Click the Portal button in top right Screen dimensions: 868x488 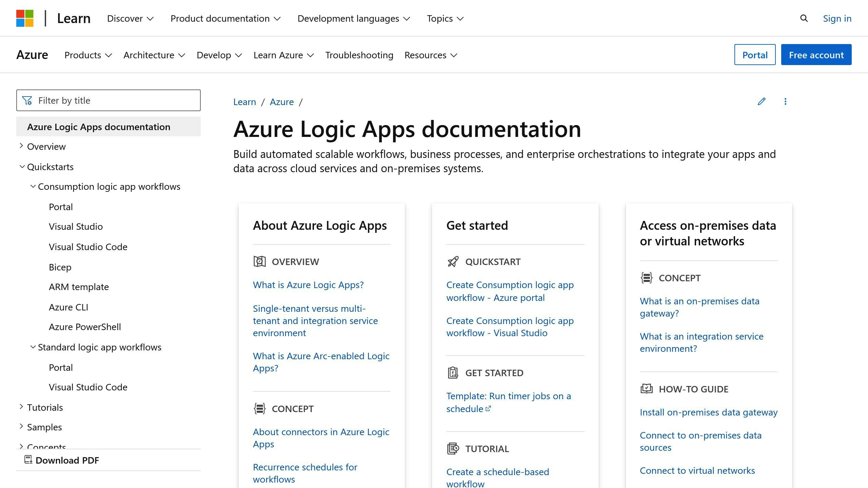coord(754,54)
